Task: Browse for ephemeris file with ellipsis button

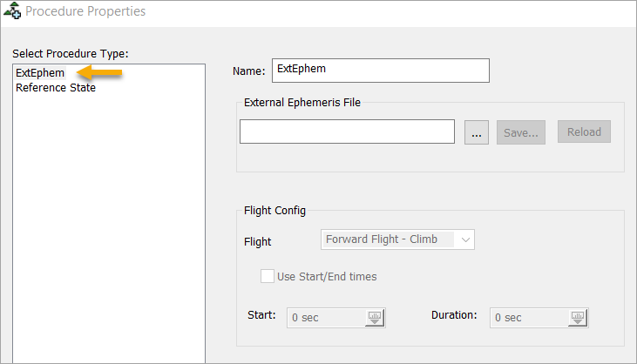Action: click(477, 132)
